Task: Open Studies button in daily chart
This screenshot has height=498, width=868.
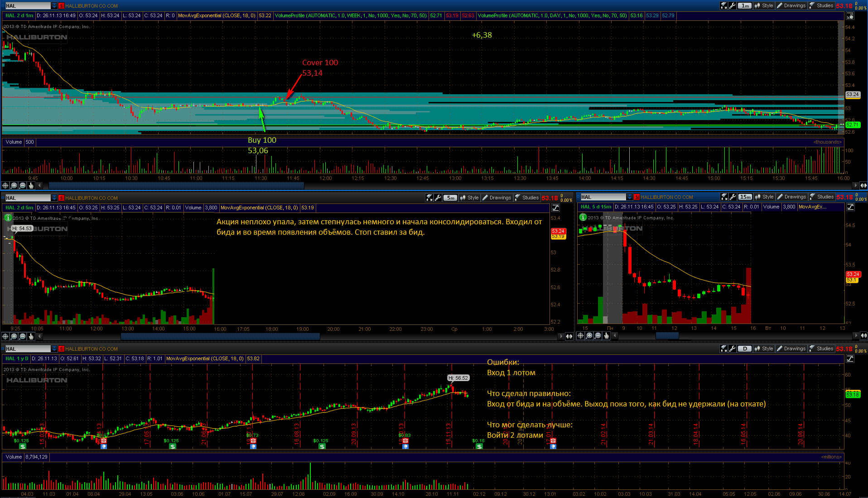Action: [x=821, y=349]
